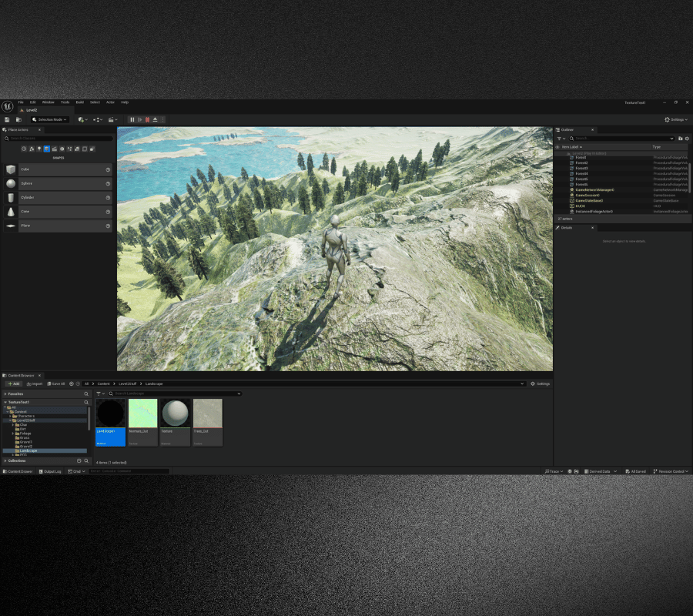Click Import in the Content Browser
The image size is (693, 616).
pos(35,384)
